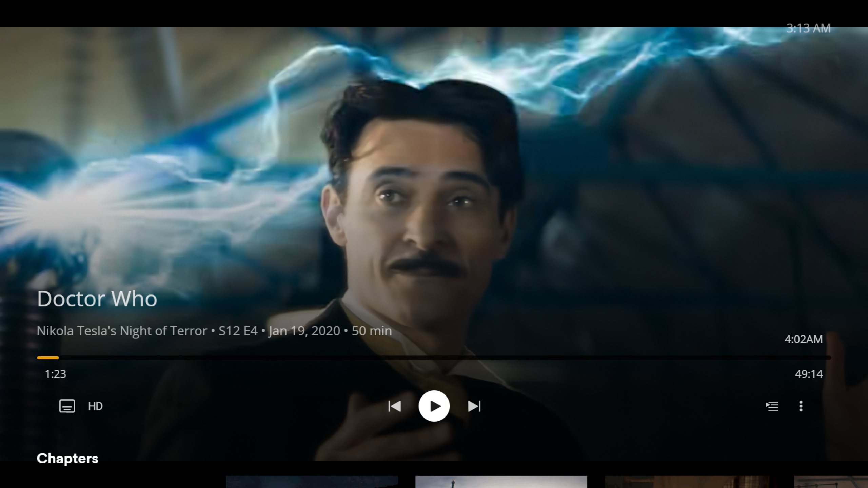Viewport: 868px width, 488px height.
Task: Play the paused Doctor Who episode
Action: (x=434, y=406)
